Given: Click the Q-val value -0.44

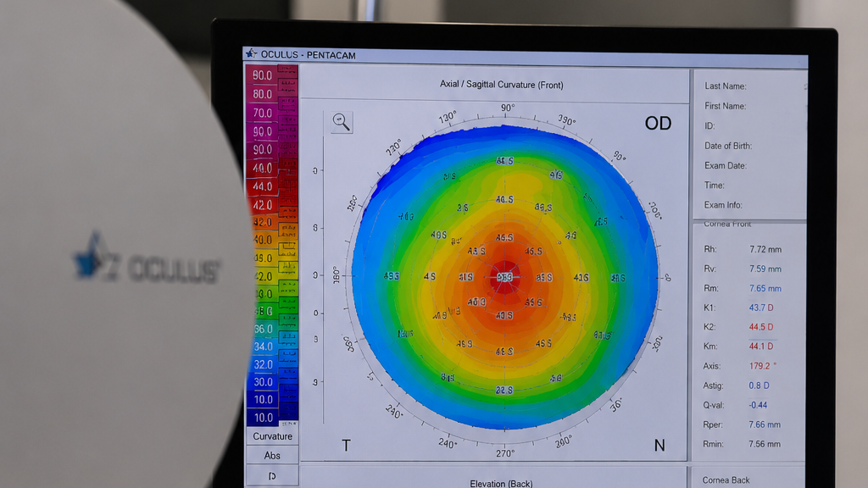Looking at the screenshot, I should click(758, 405).
